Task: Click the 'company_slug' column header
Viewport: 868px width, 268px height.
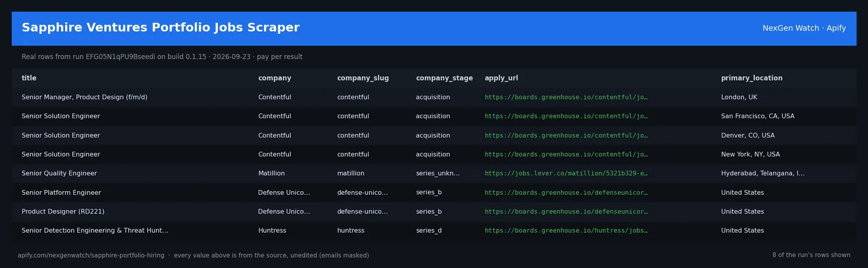Action: (x=363, y=78)
